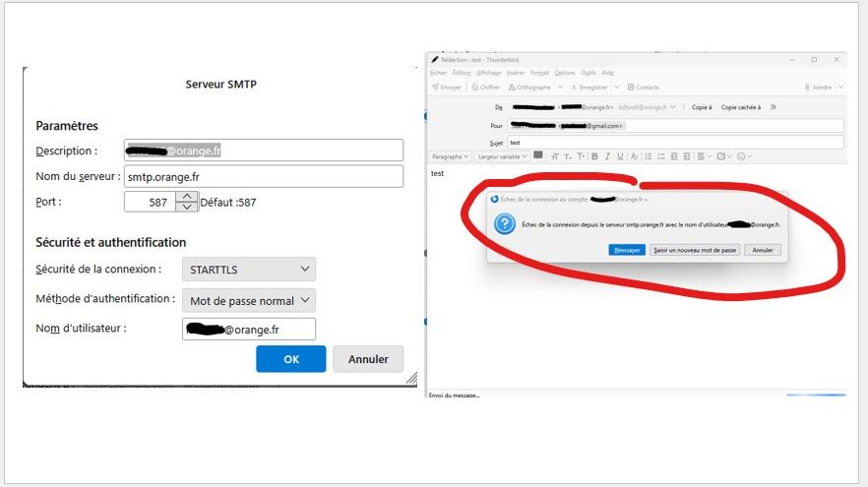Click question mark icon in error dialog
The width and height of the screenshot is (868, 487).
505,224
